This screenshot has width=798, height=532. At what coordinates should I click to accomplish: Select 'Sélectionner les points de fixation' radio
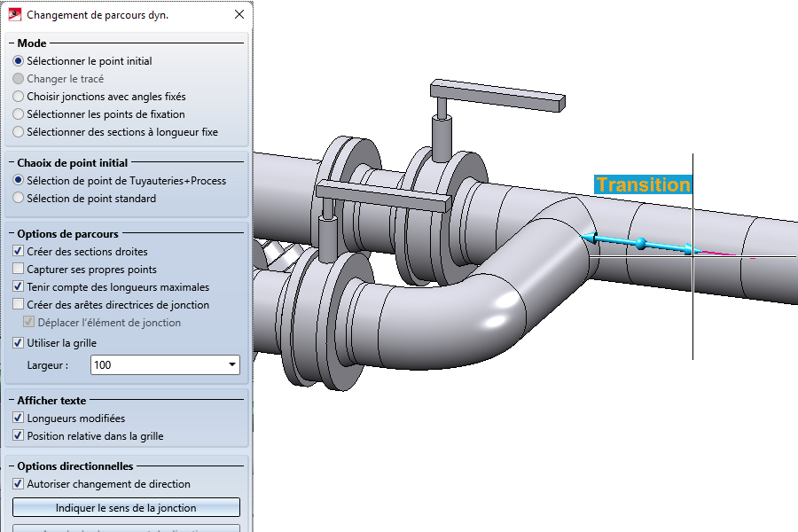(x=19, y=114)
